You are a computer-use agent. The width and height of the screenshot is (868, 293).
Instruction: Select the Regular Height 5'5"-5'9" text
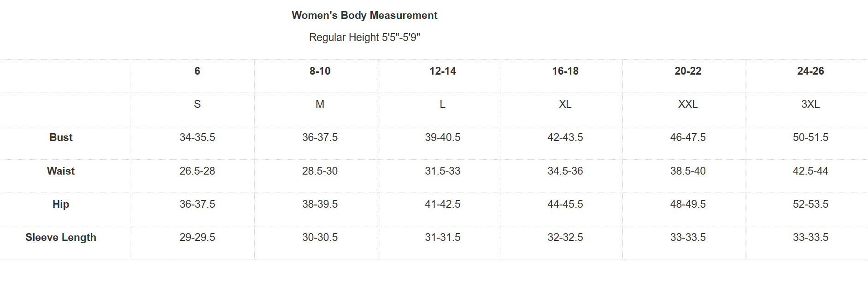[364, 37]
